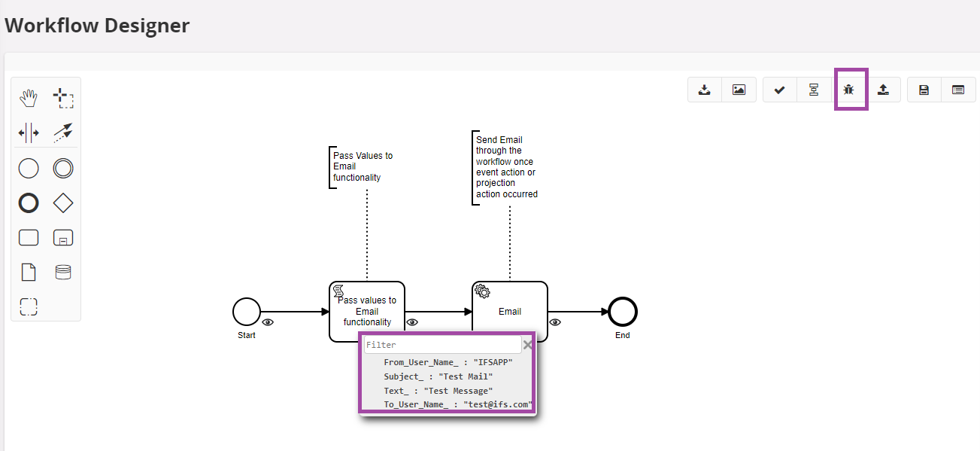Activate the Lasso selection tool
Screen dimensions: 980x451
[x=63, y=98]
